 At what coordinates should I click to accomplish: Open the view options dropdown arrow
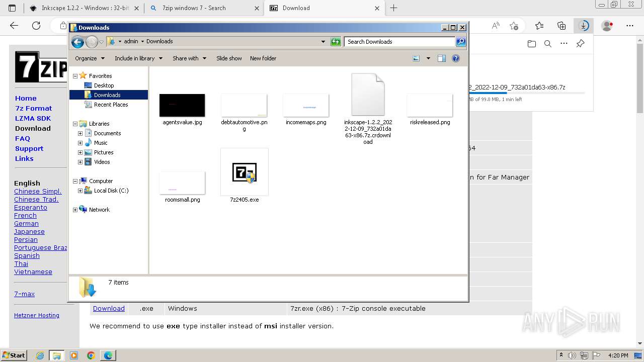[x=428, y=58]
